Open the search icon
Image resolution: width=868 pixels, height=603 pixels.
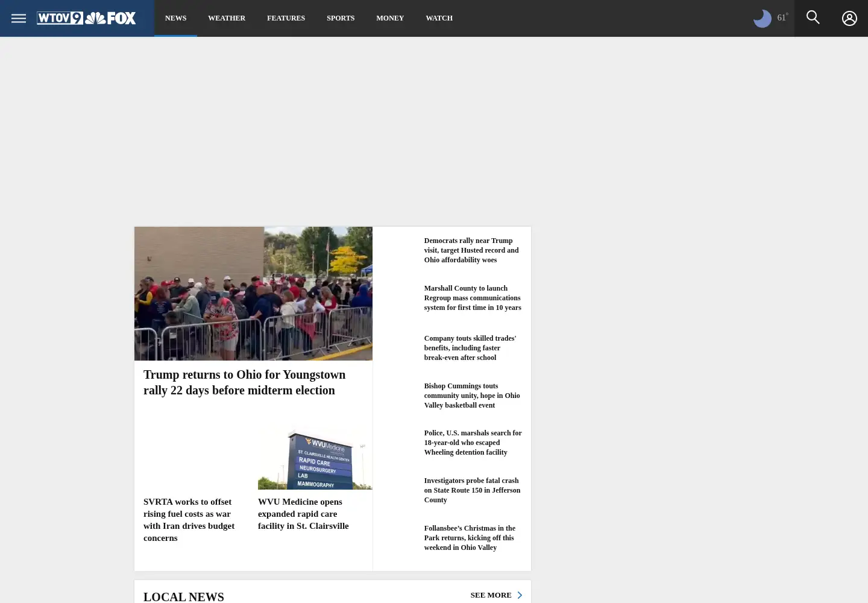(813, 17)
